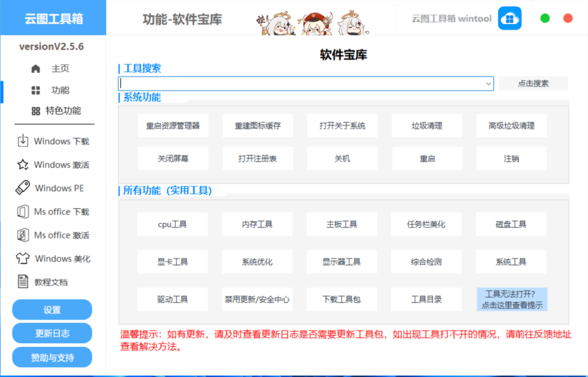Click the blue cloud wintool logo icon
The width and height of the screenshot is (588, 377).
pyautogui.click(x=510, y=18)
